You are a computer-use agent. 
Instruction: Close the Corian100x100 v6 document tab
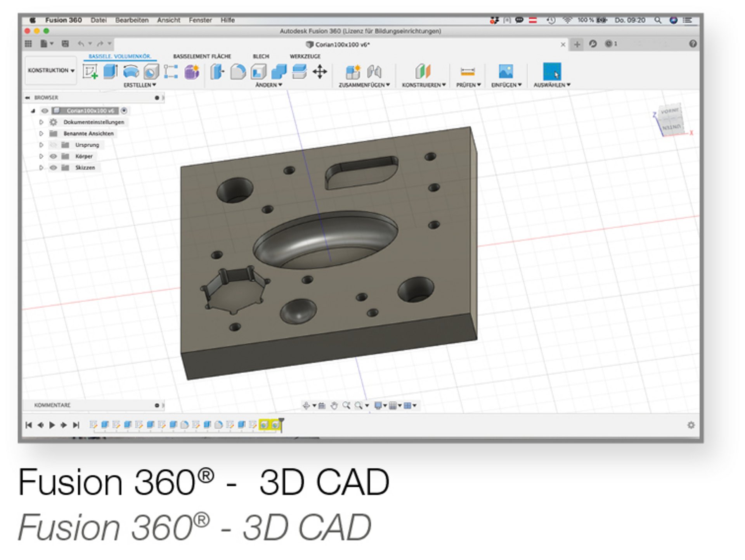point(563,45)
